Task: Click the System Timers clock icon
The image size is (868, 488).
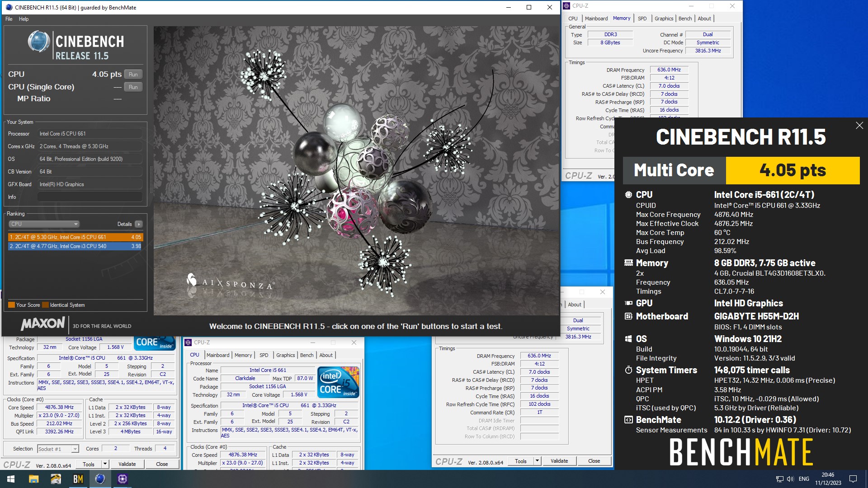Action: (628, 370)
